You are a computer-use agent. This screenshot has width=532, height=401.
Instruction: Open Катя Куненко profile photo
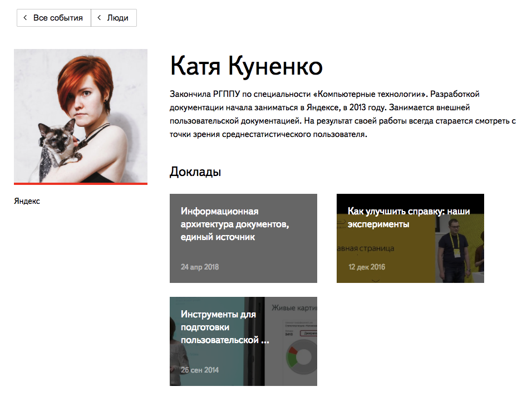point(81,116)
